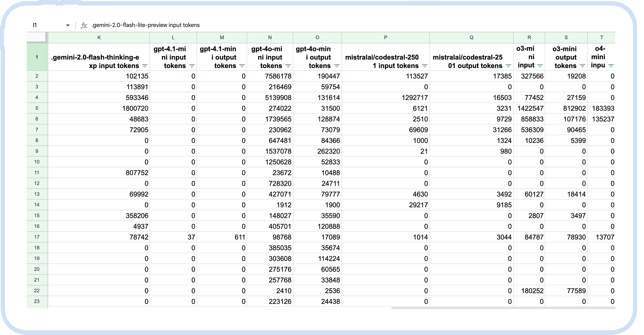Open filter for gemini-2.0-flash-thinking-exp input tokens column
644x335 pixels.
pyautogui.click(x=145, y=66)
